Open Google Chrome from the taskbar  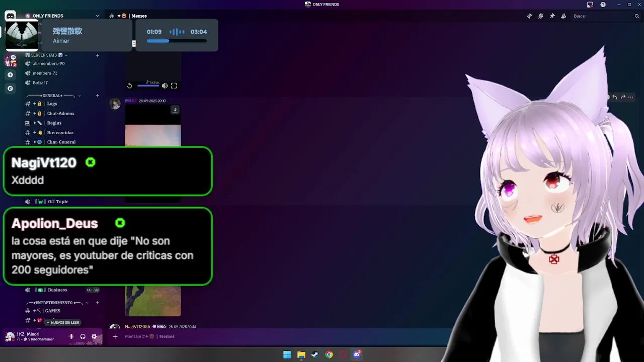(329, 354)
